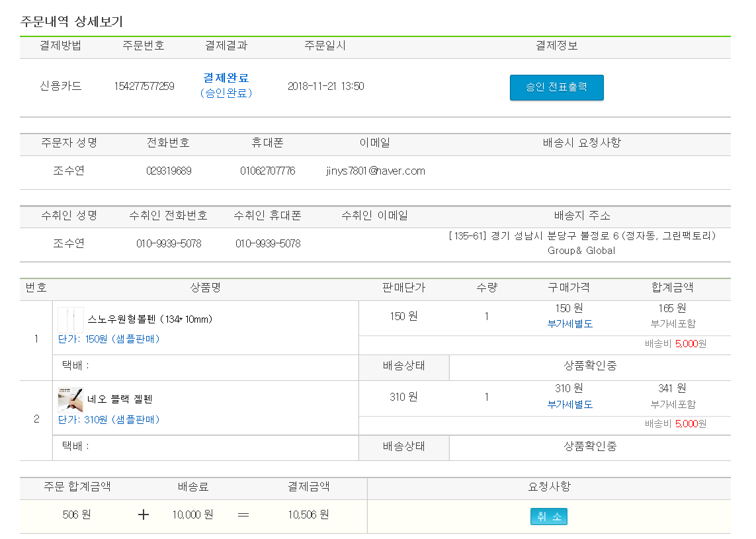Select recipient phone under 수취인 전화번호
This screenshot has height=539, width=756.
tap(169, 243)
